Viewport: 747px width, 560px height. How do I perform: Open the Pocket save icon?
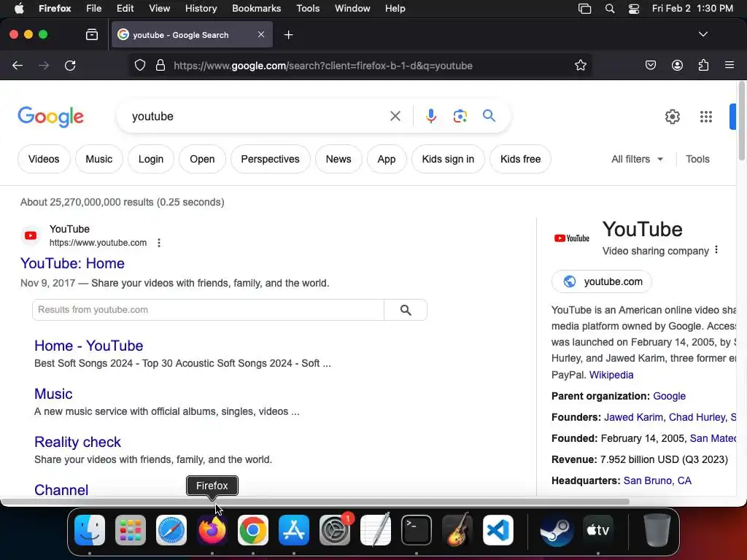point(650,65)
